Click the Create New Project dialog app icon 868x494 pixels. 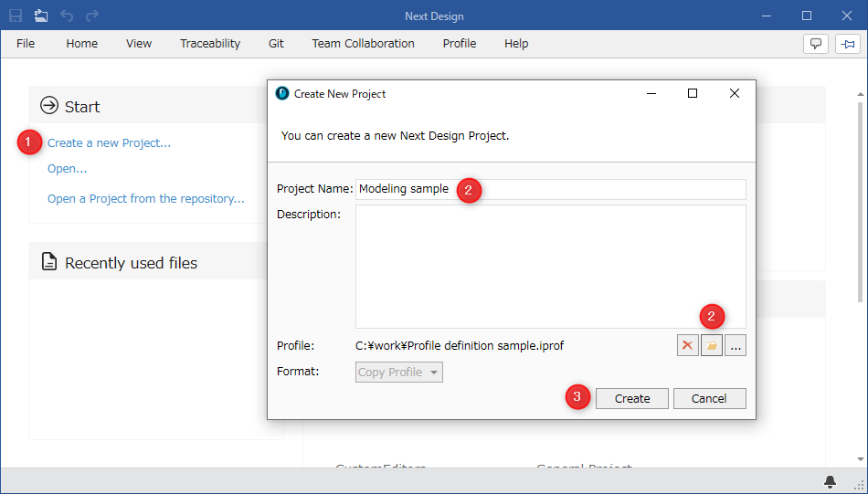click(282, 93)
